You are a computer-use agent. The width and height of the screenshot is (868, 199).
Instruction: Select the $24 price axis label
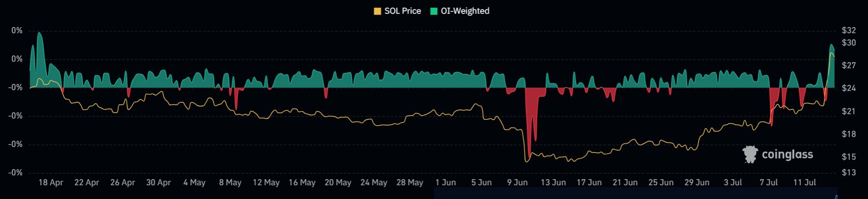849,88
